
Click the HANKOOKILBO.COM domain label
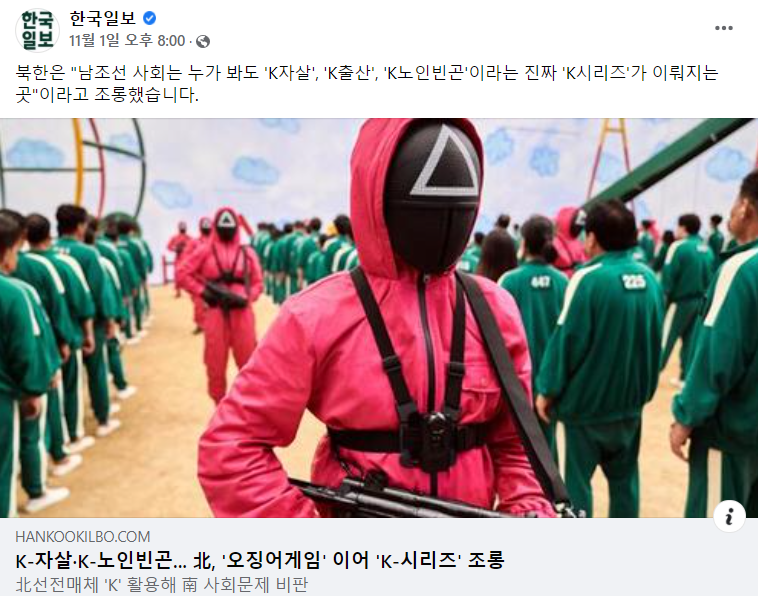[83, 537]
